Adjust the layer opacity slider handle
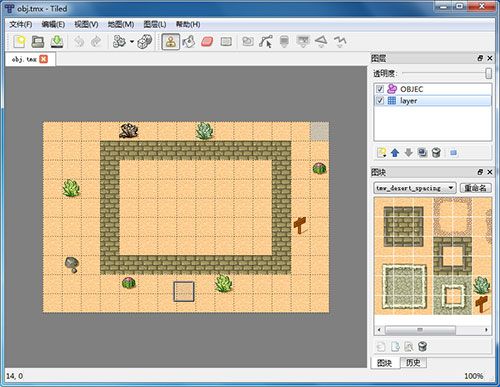The image size is (500, 387). pos(488,73)
